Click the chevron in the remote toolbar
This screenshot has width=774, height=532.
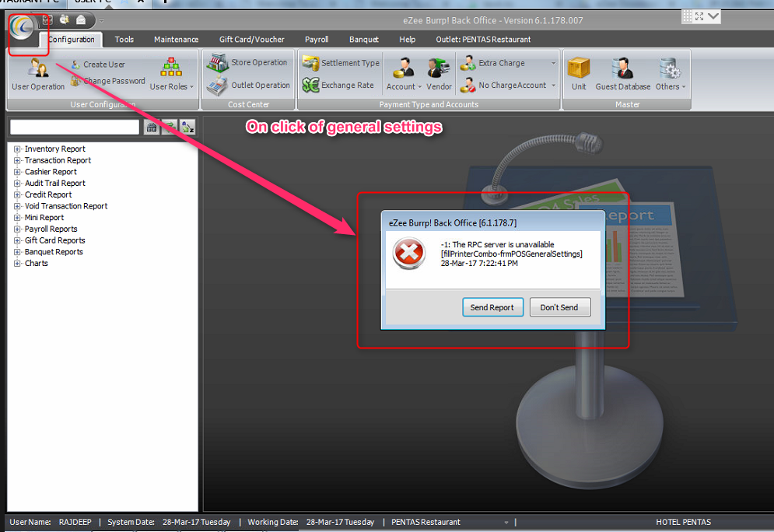click(x=713, y=16)
